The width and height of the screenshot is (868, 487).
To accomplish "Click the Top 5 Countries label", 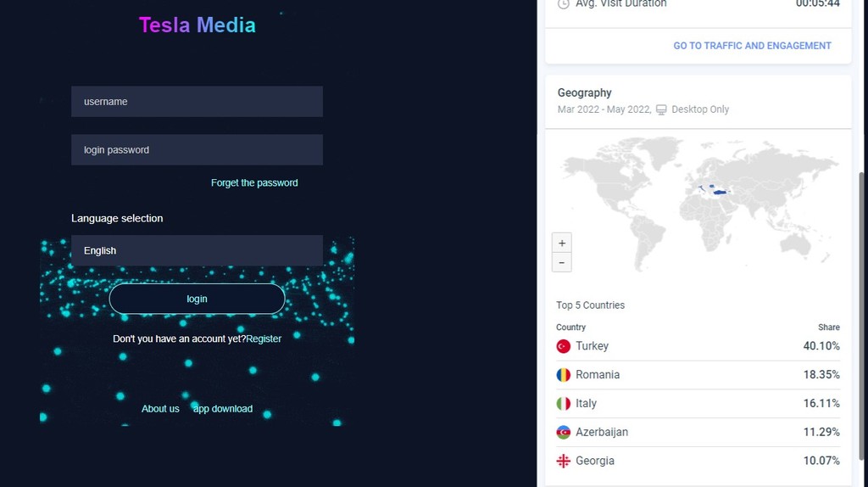I will 590,305.
